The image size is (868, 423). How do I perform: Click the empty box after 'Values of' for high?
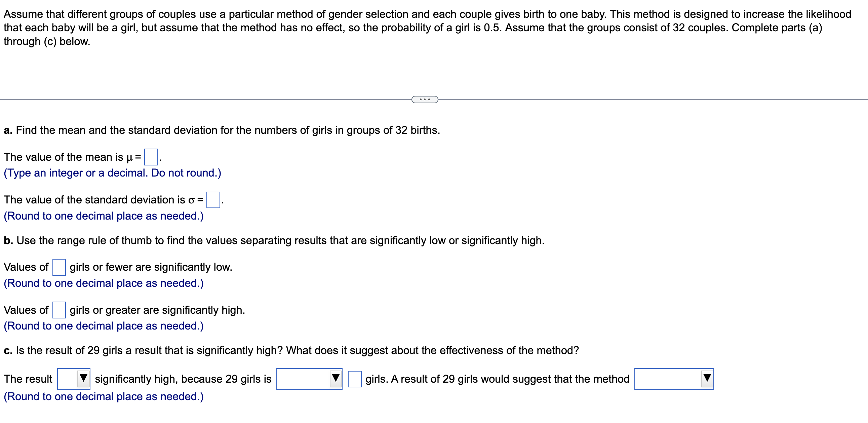[x=59, y=309]
